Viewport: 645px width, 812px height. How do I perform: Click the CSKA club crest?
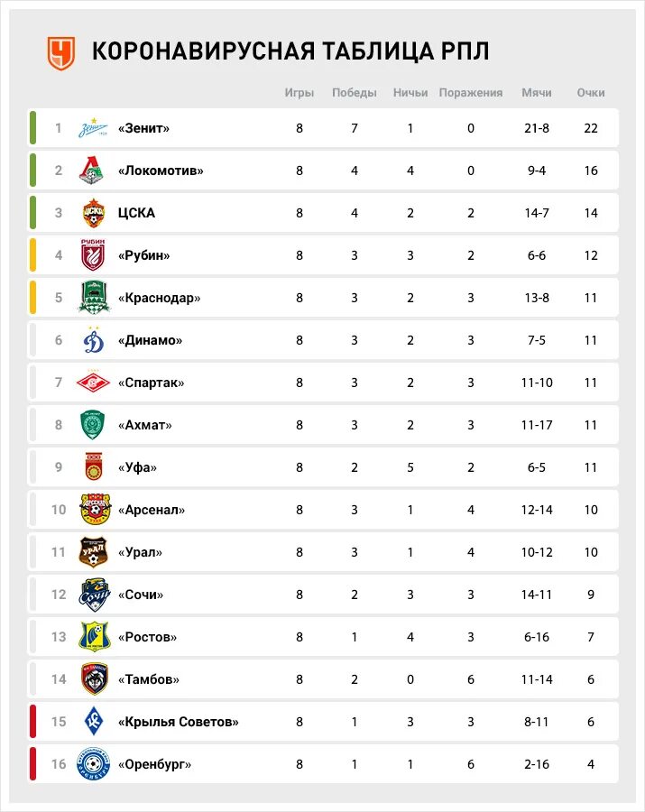(94, 213)
